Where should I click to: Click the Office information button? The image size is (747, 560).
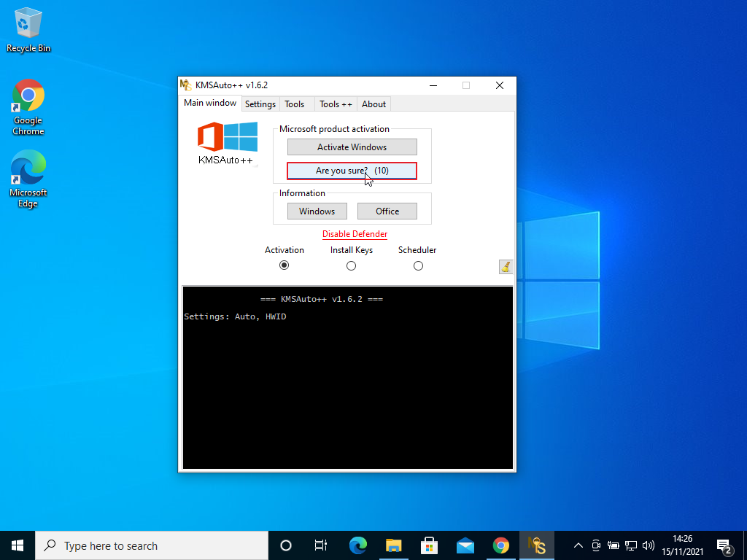tap(387, 211)
